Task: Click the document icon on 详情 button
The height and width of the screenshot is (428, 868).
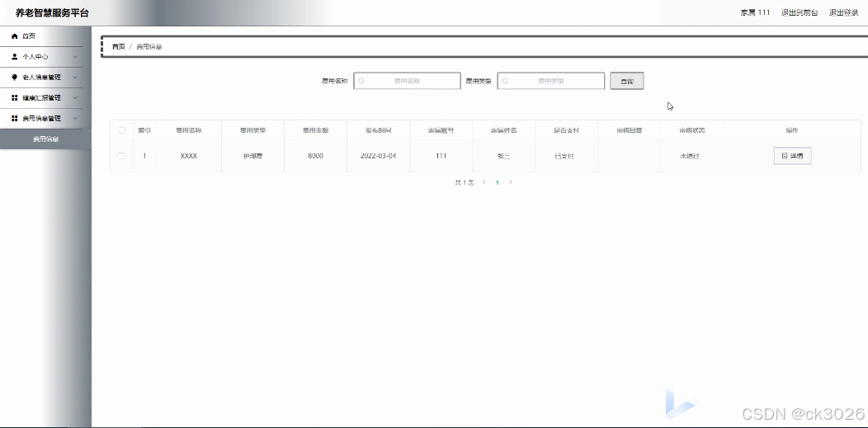Action: pos(785,157)
